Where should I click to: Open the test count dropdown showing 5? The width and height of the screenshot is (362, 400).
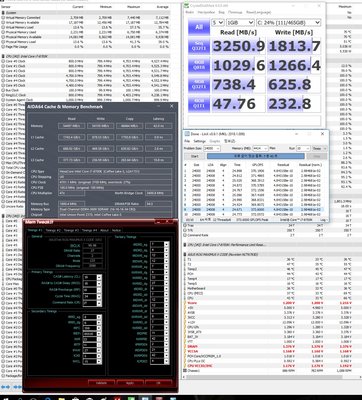tap(218, 23)
